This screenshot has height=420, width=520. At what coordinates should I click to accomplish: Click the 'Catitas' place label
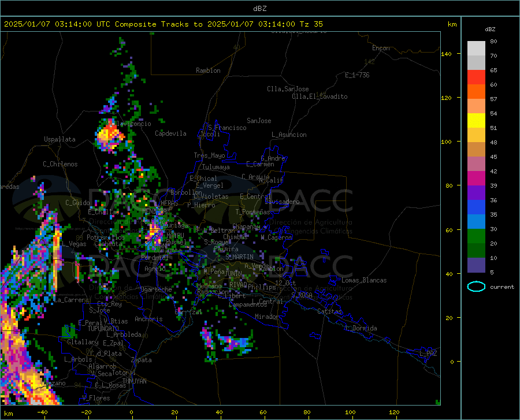pos(329,311)
